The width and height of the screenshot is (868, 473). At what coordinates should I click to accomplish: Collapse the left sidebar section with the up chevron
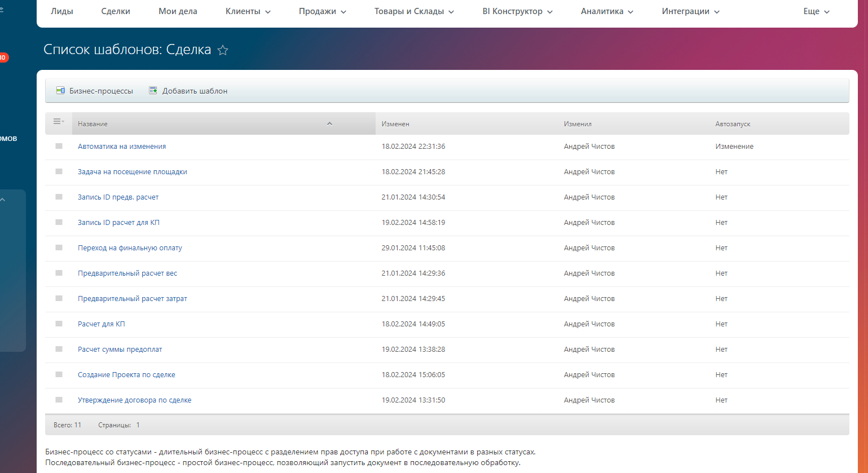[3, 200]
